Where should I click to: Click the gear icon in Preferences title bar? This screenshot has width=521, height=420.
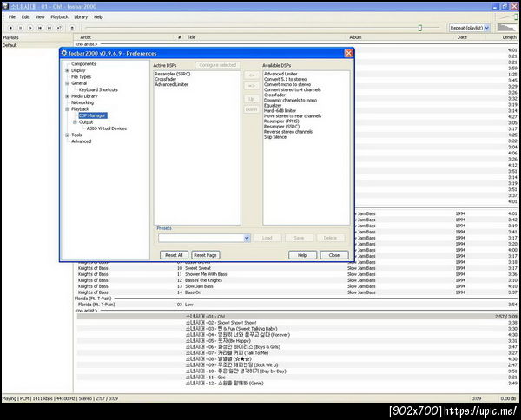click(x=64, y=53)
